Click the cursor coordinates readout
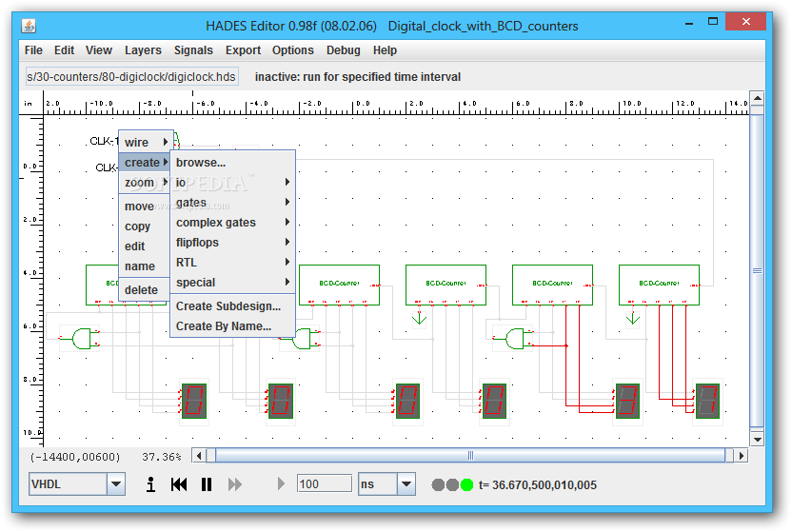This screenshot has width=792, height=532. [75, 457]
